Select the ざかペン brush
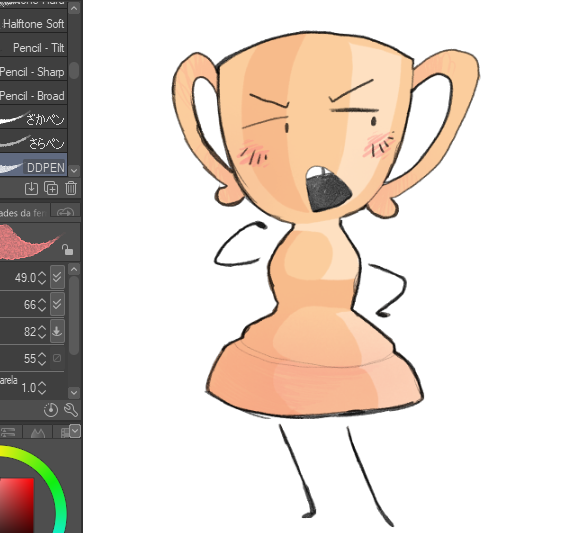This screenshot has width=580, height=533. [x=33, y=119]
